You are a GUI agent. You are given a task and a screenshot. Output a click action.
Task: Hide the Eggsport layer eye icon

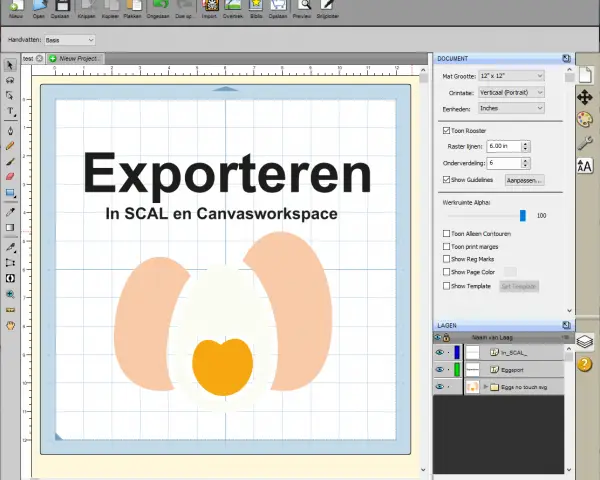pyautogui.click(x=440, y=369)
